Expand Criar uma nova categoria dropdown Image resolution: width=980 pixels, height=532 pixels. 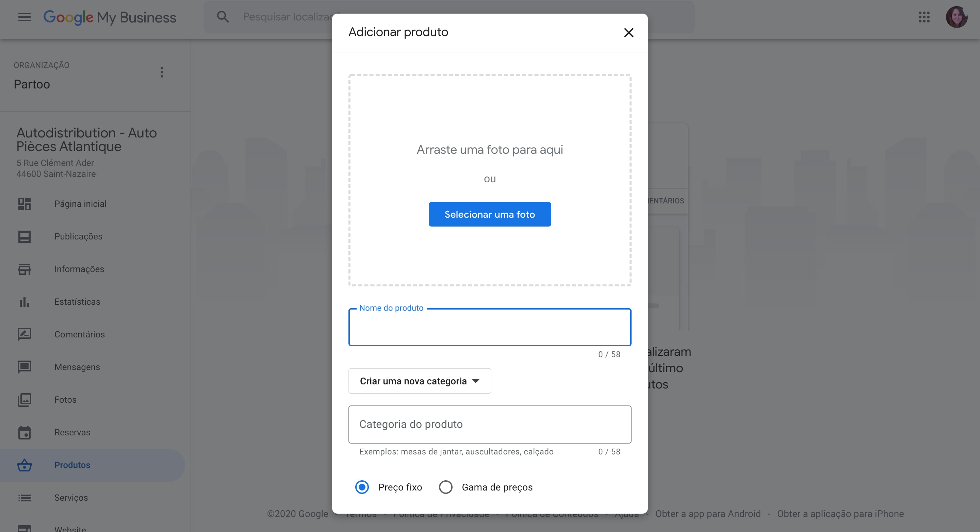coord(420,381)
